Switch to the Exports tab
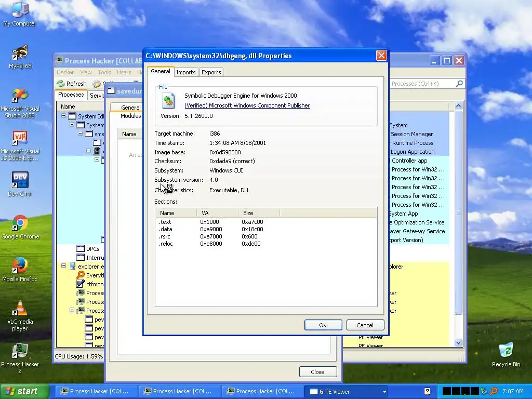The image size is (532, 399). (x=211, y=72)
